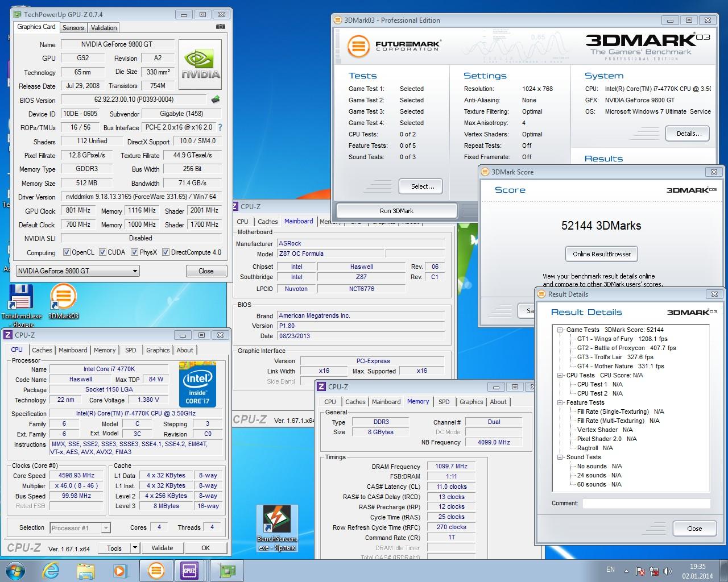Switch to 3DMark03 taskbar button
Viewport: 728px width, 582px height.
pos(156,570)
